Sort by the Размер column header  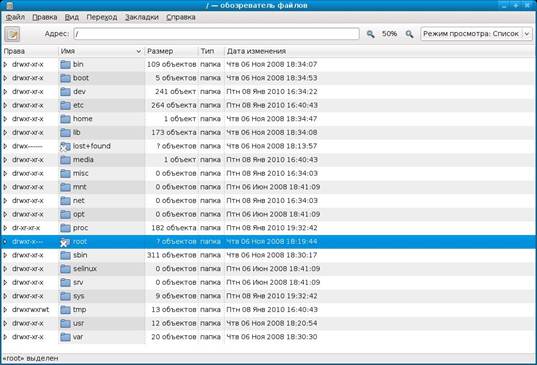pyautogui.click(x=171, y=51)
